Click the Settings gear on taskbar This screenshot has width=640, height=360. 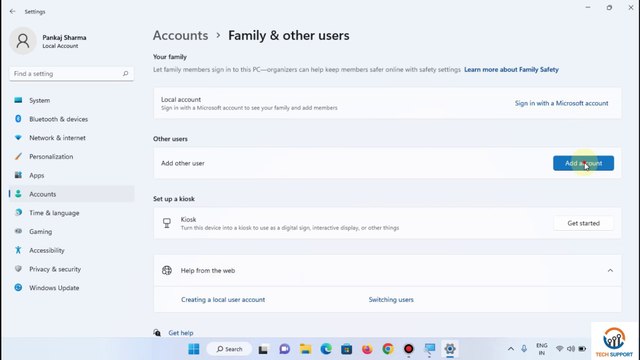[450, 349]
